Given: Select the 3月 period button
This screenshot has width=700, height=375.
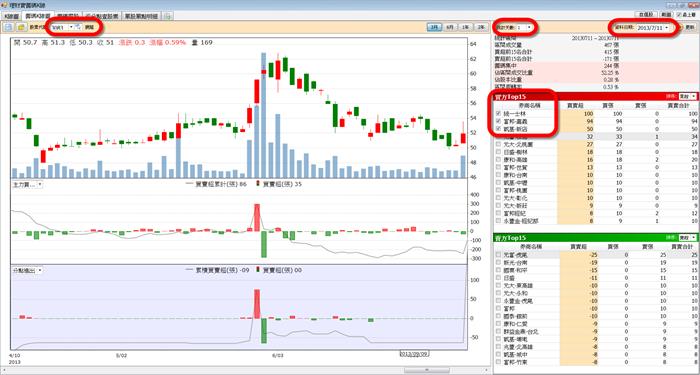Looking at the screenshot, I should coord(434,27).
